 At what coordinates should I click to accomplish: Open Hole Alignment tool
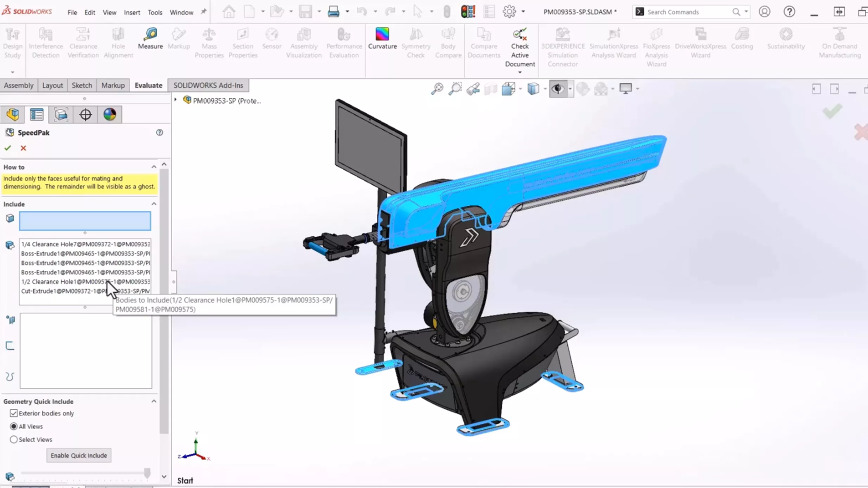[x=118, y=43]
